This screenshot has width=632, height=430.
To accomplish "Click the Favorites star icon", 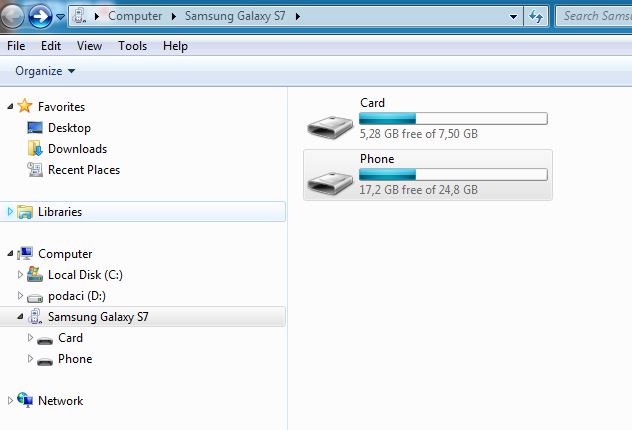I will pyautogui.click(x=25, y=106).
